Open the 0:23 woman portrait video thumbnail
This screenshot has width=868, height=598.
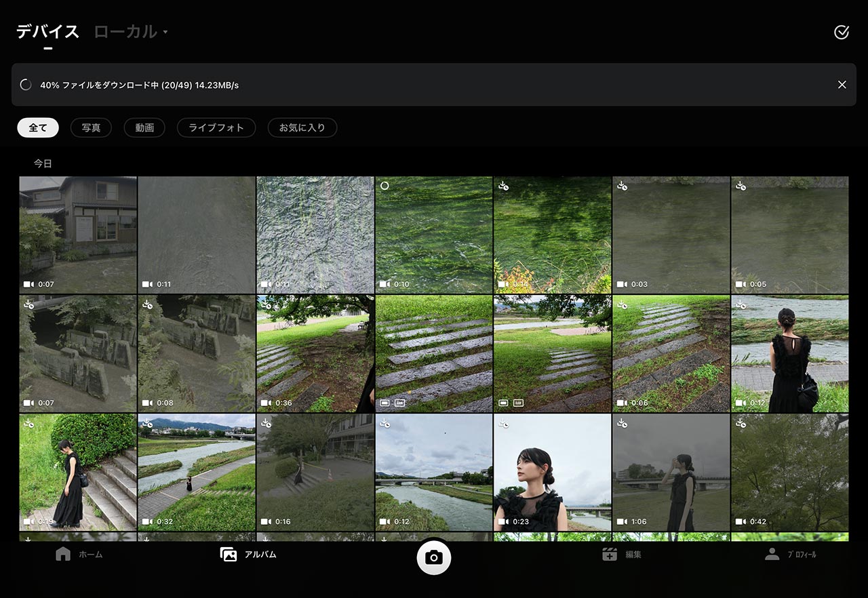553,473
